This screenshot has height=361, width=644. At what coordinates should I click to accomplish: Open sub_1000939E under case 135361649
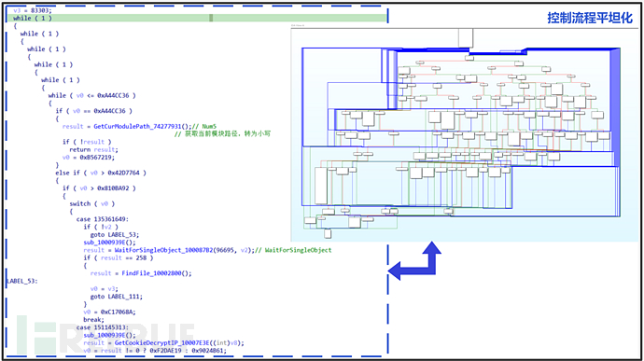coord(109,243)
